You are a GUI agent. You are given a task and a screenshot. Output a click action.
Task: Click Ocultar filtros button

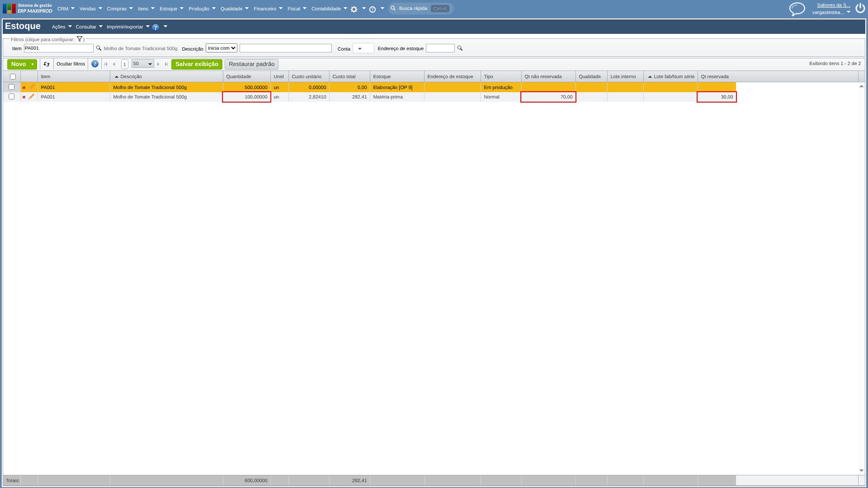[71, 64]
